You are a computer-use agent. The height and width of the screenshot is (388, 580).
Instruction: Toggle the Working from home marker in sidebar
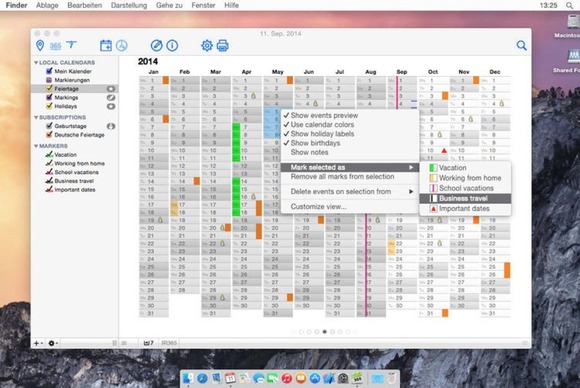[49, 163]
